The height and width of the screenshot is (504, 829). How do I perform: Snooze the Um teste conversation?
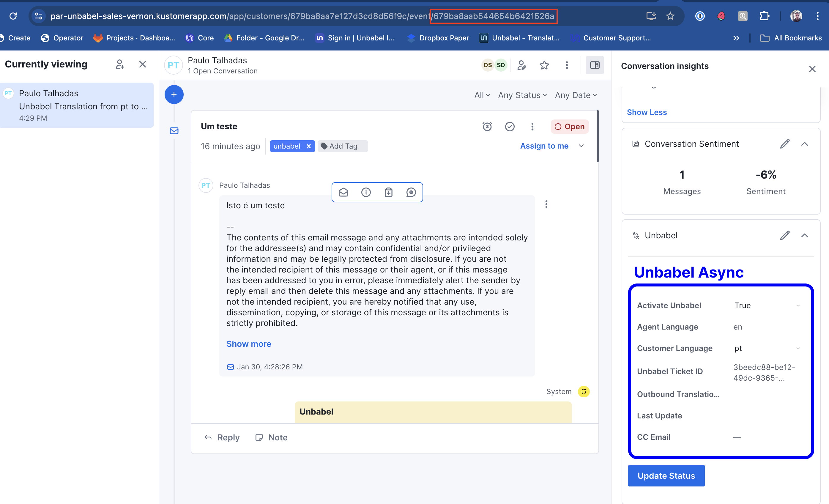point(487,127)
